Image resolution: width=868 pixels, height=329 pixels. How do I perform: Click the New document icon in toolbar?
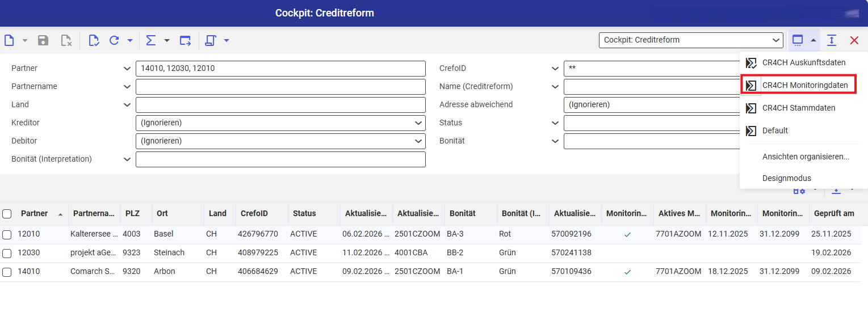[9, 40]
